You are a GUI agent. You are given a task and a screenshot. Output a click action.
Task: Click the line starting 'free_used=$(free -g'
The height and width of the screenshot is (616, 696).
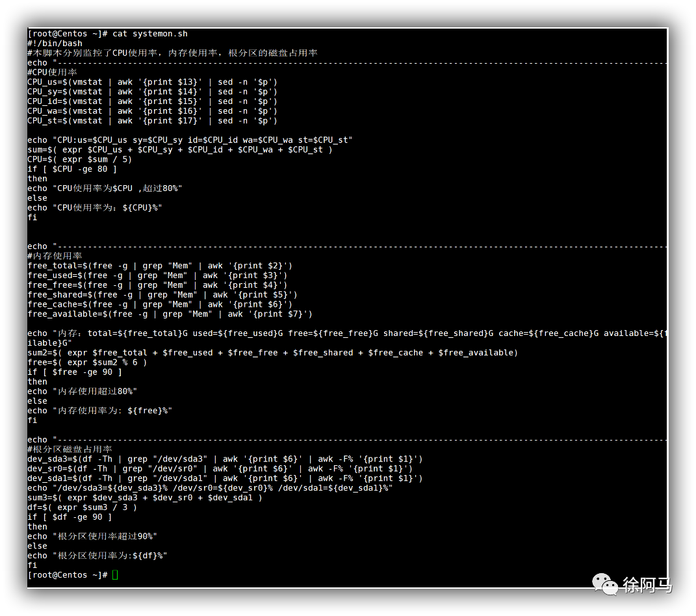pyautogui.click(x=157, y=276)
